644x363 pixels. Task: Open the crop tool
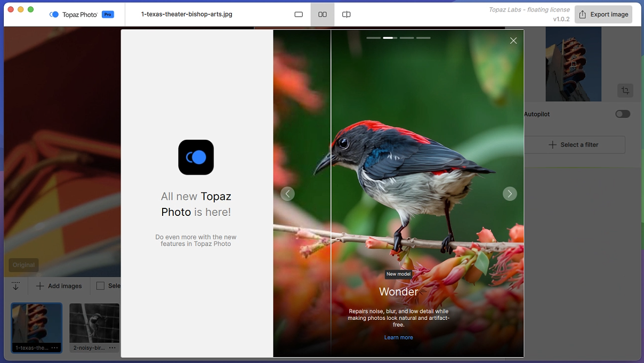pos(625,91)
